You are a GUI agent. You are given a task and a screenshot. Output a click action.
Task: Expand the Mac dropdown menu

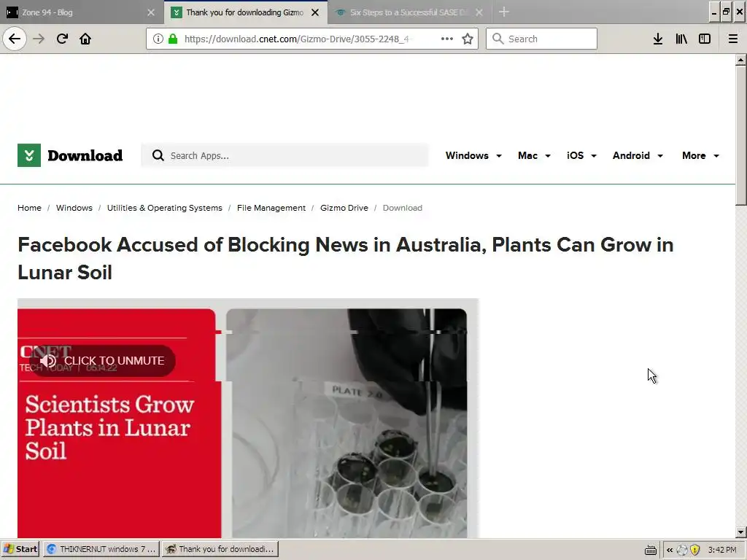tap(534, 156)
